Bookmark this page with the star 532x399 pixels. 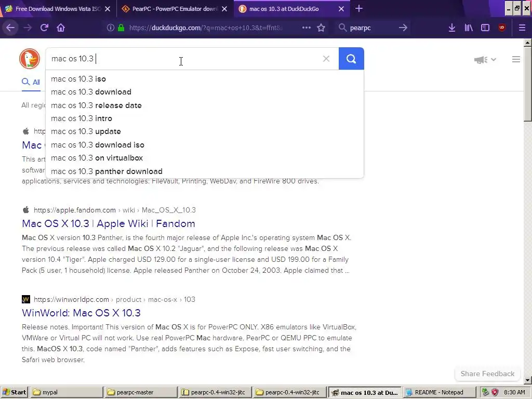[321, 28]
